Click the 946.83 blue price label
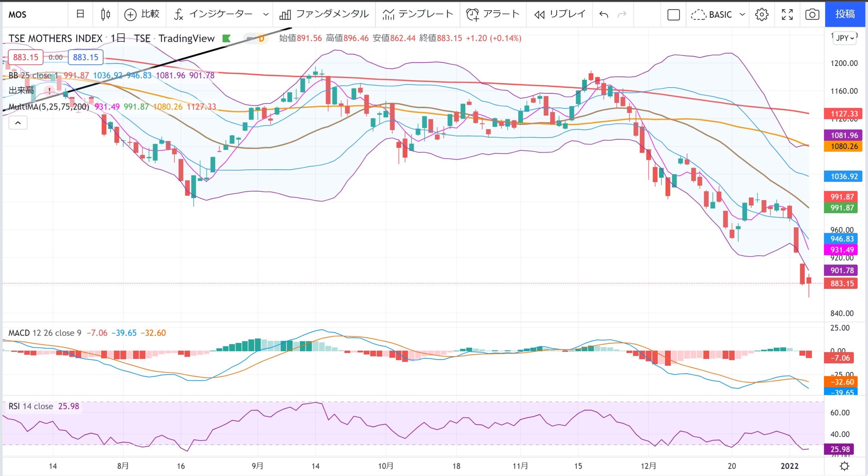Screen dimensions: 868x476 click(x=842, y=239)
